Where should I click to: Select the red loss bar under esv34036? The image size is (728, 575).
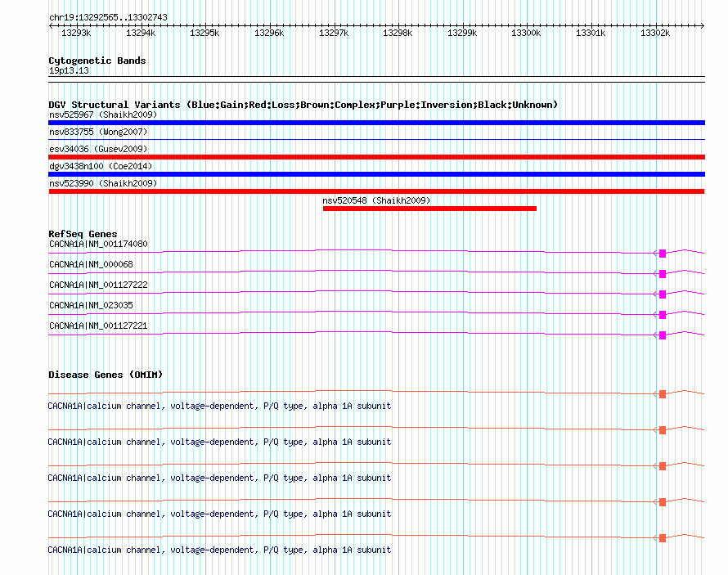click(376, 157)
